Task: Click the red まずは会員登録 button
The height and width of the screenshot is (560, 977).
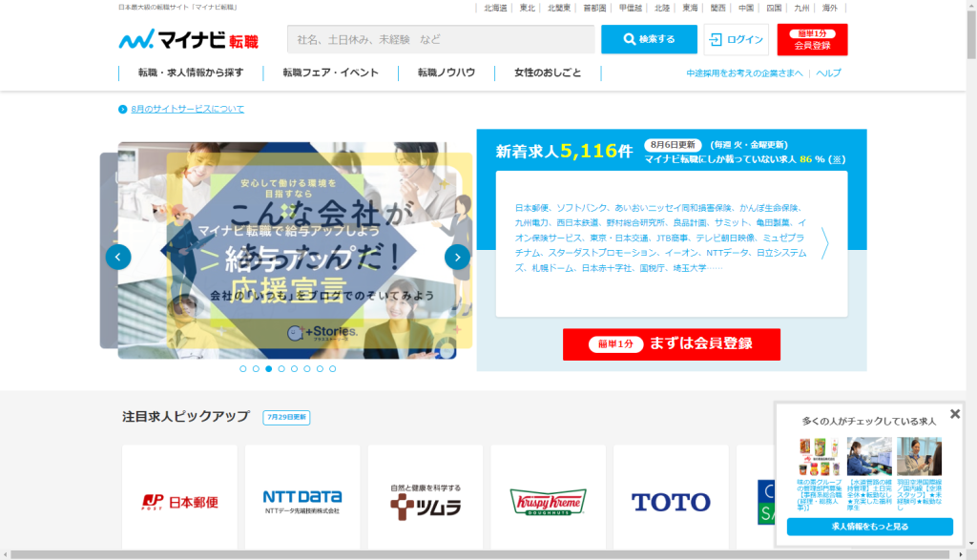Action: tap(672, 343)
